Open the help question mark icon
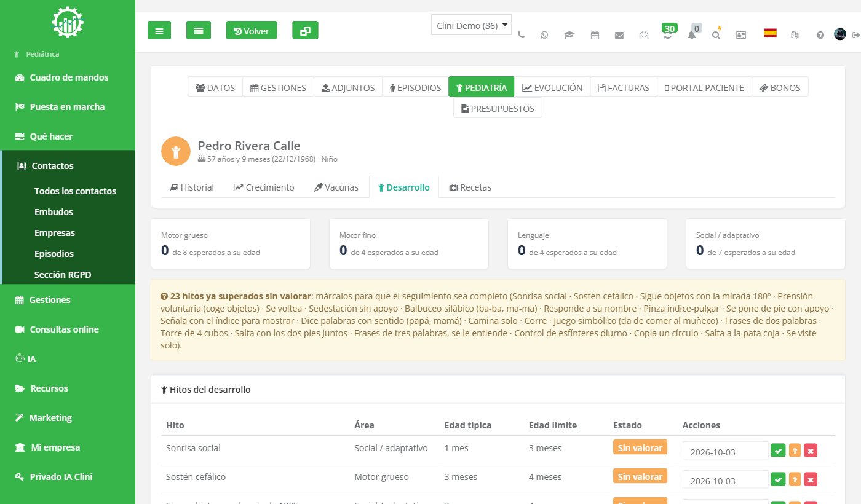Screen dimensions: 861x504 (820, 35)
